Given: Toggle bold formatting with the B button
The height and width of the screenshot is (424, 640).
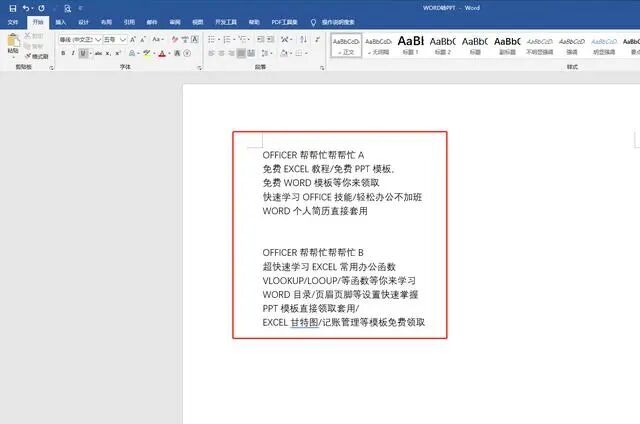Looking at the screenshot, I should (x=63, y=53).
